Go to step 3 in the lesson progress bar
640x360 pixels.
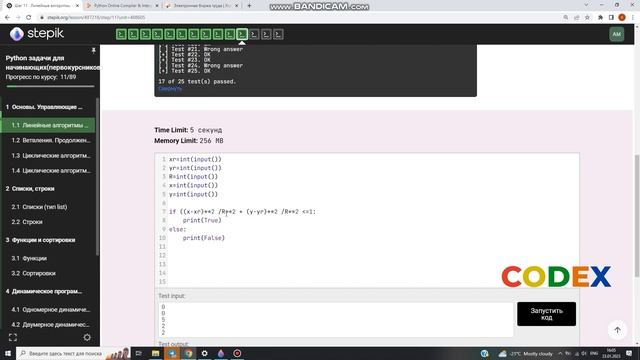(145, 34)
